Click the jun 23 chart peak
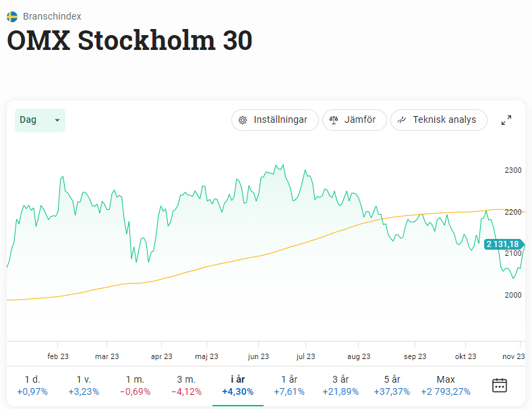 point(276,165)
